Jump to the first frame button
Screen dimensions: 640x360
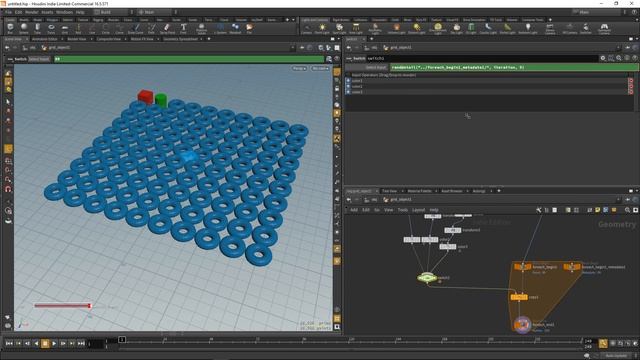coord(9,344)
